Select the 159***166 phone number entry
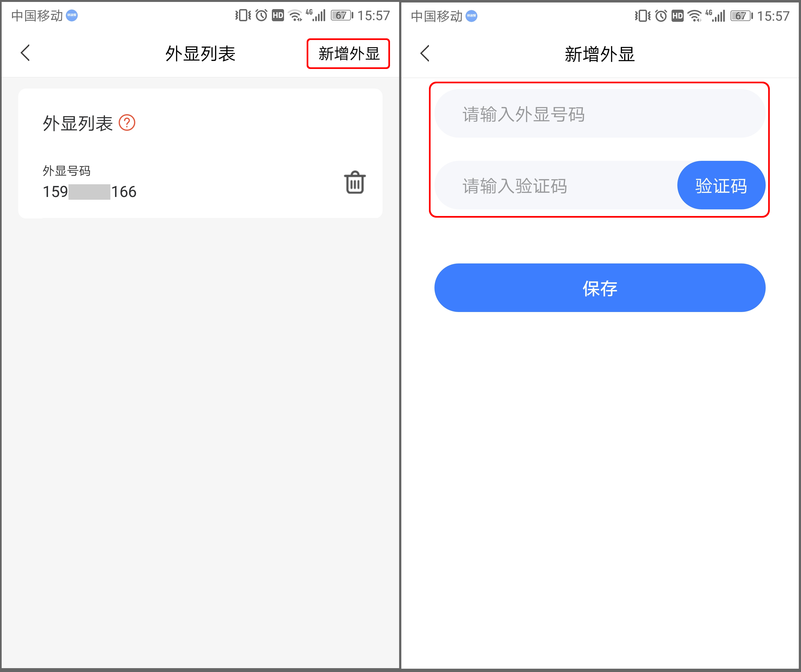 (89, 192)
